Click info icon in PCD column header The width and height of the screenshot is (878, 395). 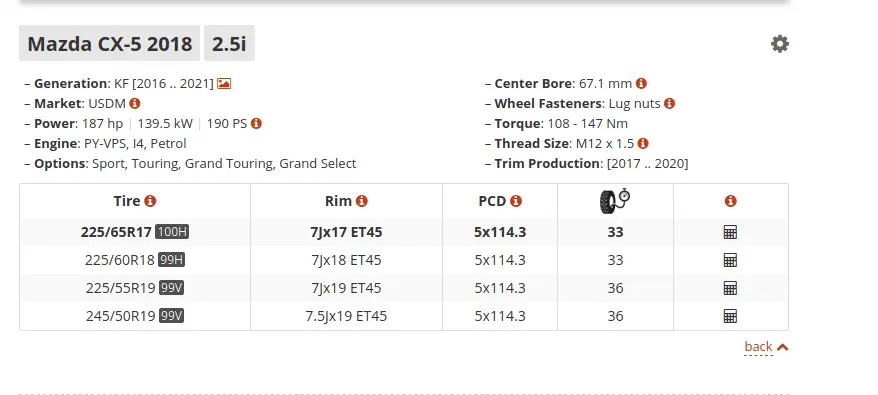pyautogui.click(x=516, y=201)
